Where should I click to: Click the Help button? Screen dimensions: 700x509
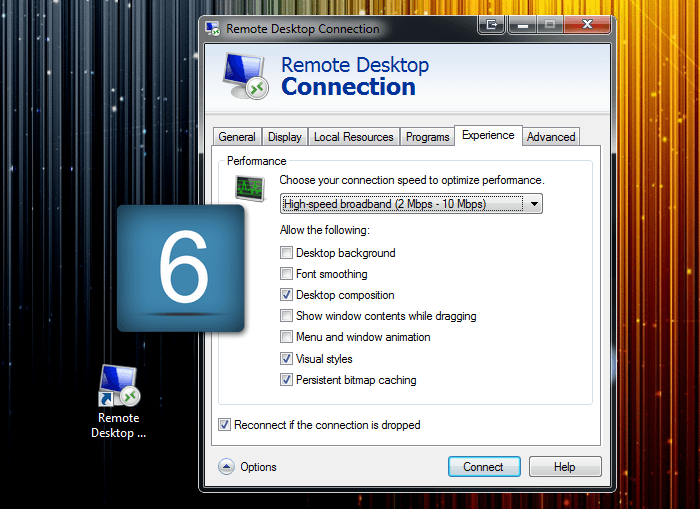pos(565,467)
